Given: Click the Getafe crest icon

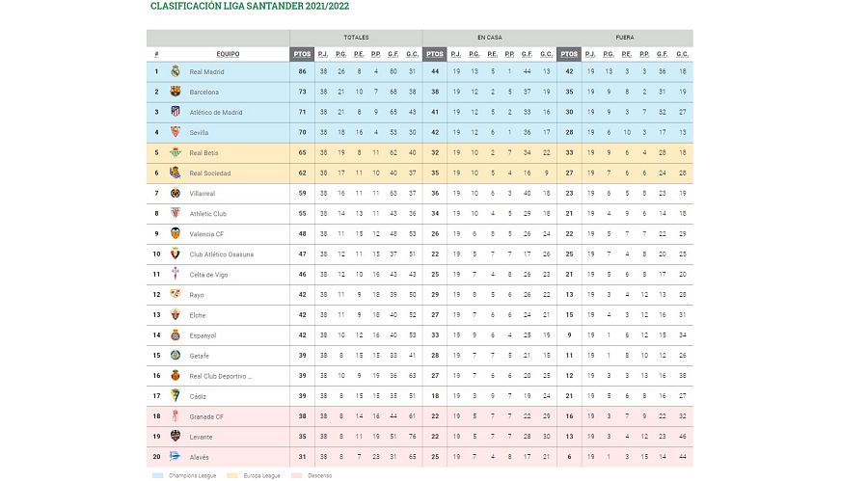Looking at the screenshot, I should (x=176, y=355).
